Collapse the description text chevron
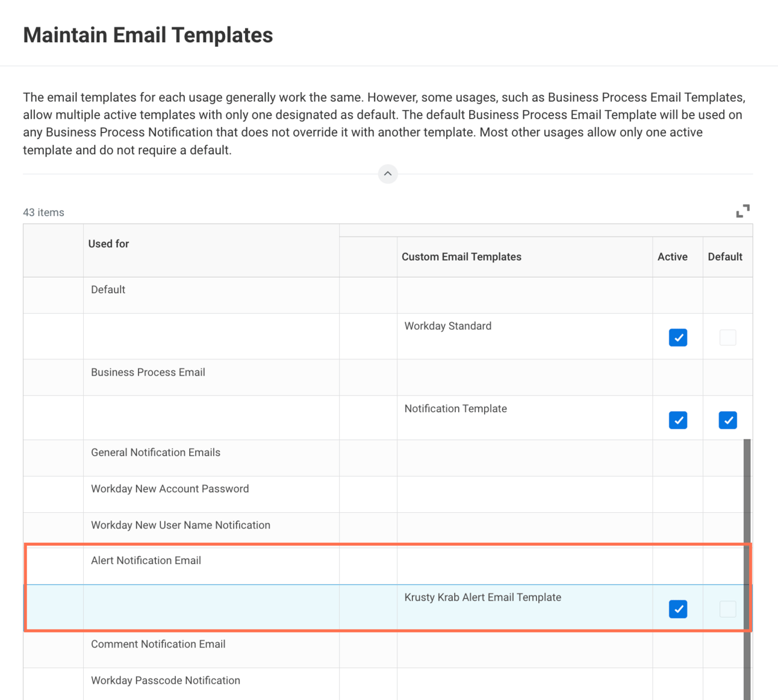This screenshot has width=778, height=700. (388, 174)
